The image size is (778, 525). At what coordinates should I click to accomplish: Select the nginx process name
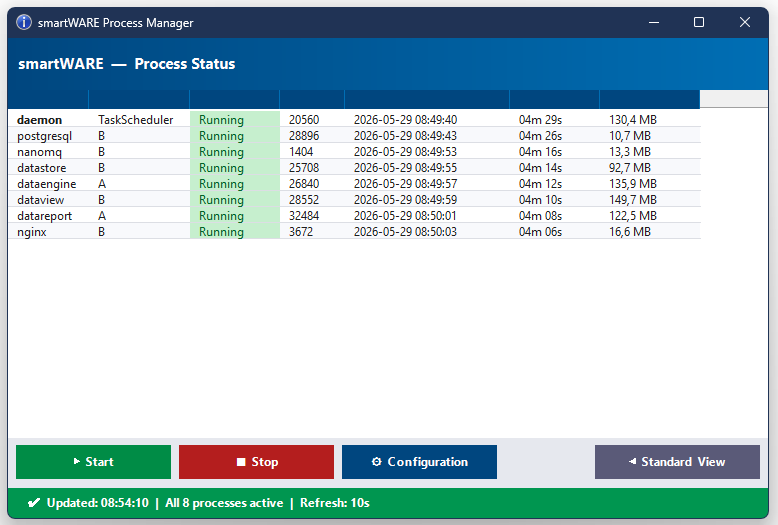32,232
